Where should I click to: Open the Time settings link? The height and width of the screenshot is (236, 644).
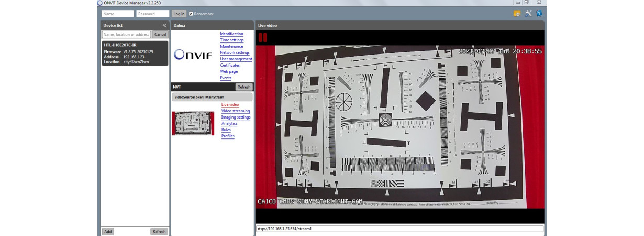pos(231,40)
